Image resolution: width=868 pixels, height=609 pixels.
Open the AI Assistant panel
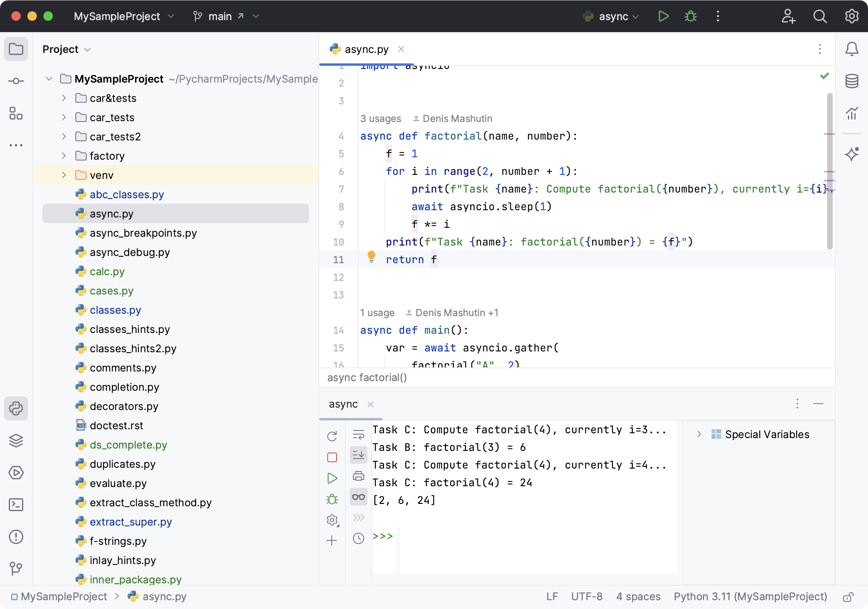pyautogui.click(x=852, y=154)
